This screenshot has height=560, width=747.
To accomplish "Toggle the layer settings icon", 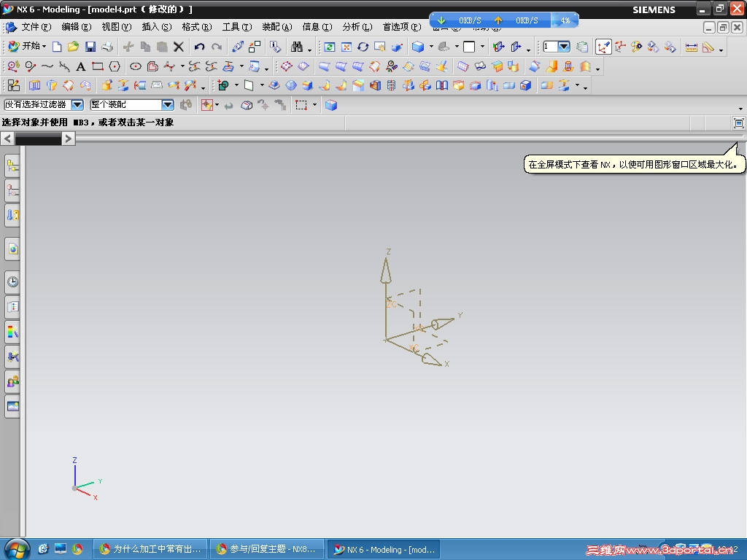I will coord(581,47).
